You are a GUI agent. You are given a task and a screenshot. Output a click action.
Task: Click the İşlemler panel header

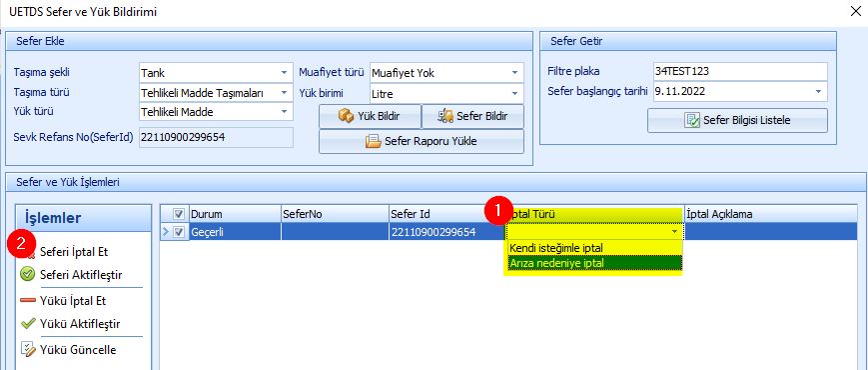pyautogui.click(x=83, y=218)
